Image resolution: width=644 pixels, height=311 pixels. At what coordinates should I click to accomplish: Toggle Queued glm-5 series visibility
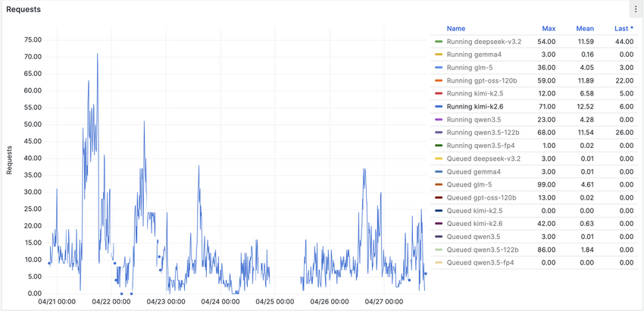click(470, 184)
